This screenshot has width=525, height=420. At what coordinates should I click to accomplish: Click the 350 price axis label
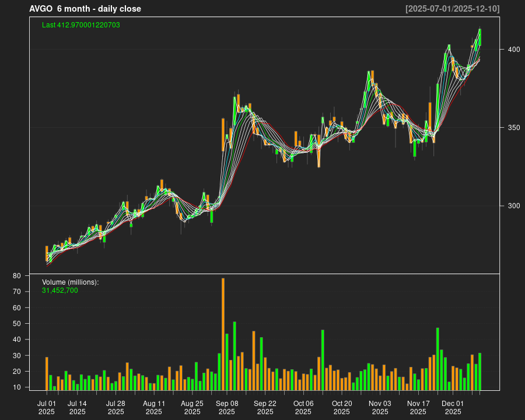pyautogui.click(x=513, y=128)
